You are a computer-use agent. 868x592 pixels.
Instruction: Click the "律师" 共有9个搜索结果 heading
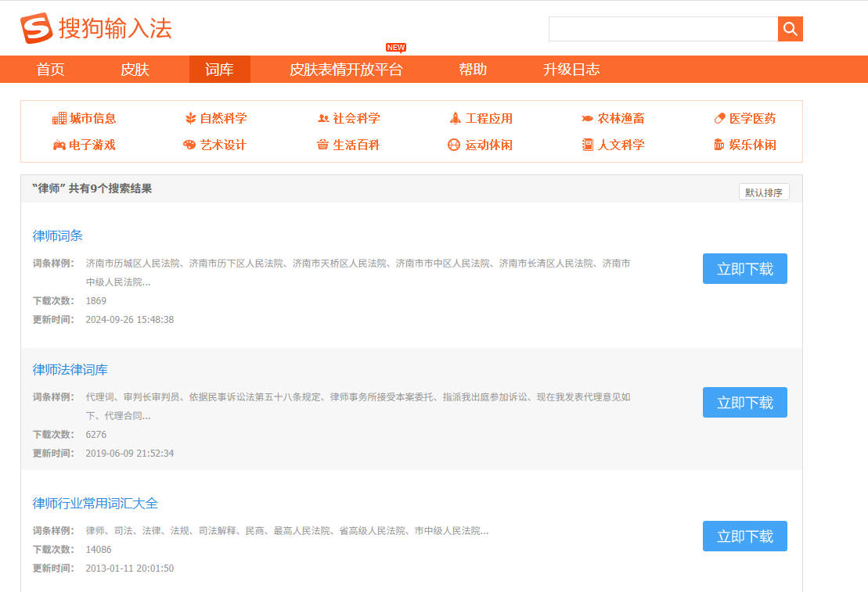point(92,188)
